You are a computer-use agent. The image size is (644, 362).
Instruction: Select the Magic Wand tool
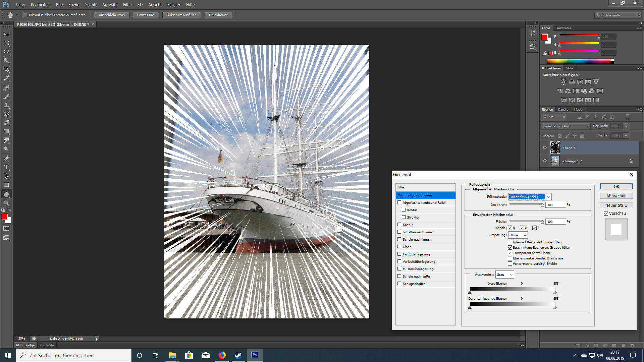coord(6,61)
